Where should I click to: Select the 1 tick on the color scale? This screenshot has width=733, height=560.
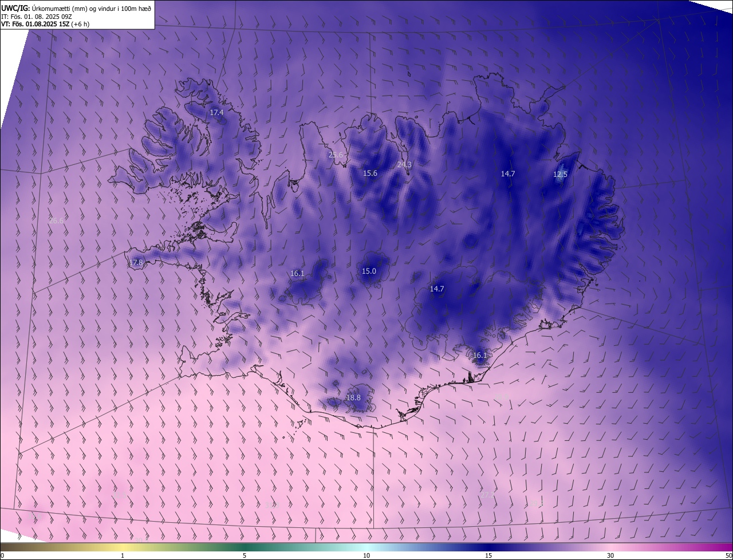pyautogui.click(x=123, y=555)
